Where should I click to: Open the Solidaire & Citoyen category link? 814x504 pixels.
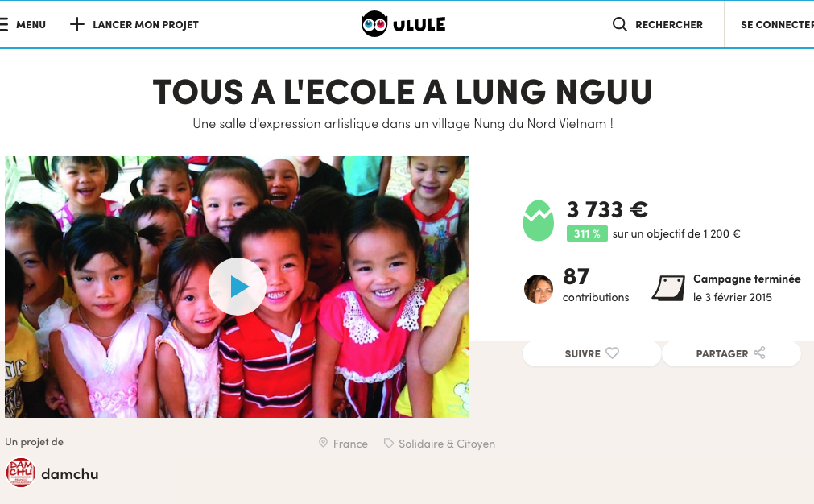[447, 444]
